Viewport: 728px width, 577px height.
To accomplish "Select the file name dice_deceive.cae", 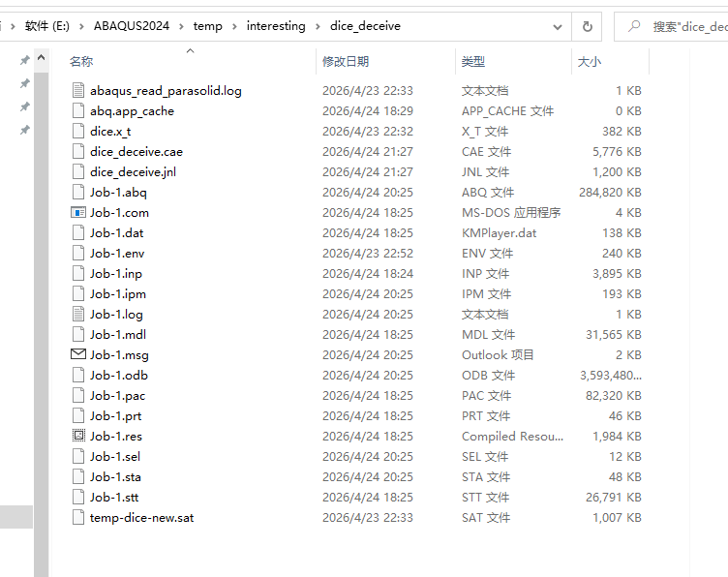I will click(136, 151).
